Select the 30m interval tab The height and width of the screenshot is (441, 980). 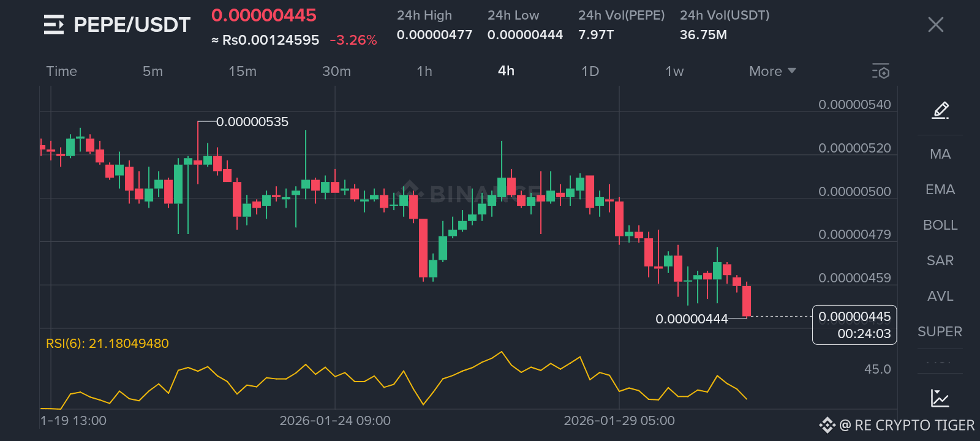(x=336, y=71)
